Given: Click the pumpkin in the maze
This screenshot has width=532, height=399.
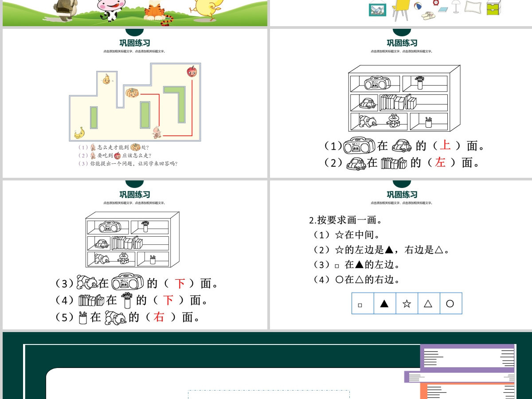Looking at the screenshot, I should [132, 93].
